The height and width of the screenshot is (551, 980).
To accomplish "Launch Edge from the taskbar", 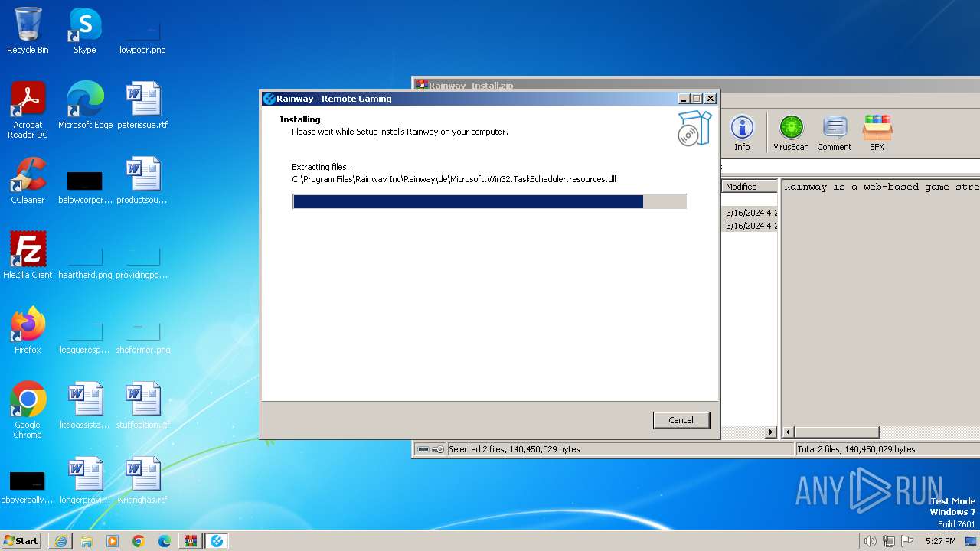I will (165, 541).
